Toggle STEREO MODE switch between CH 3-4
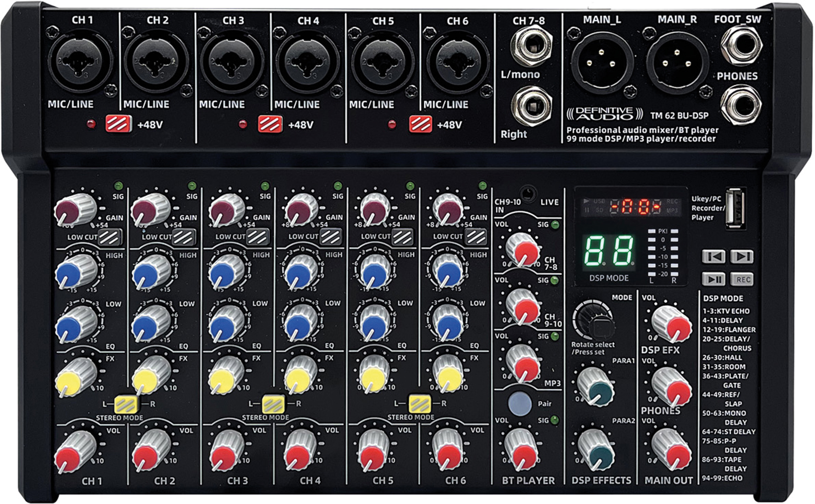The width and height of the screenshot is (815, 504). coord(273,404)
